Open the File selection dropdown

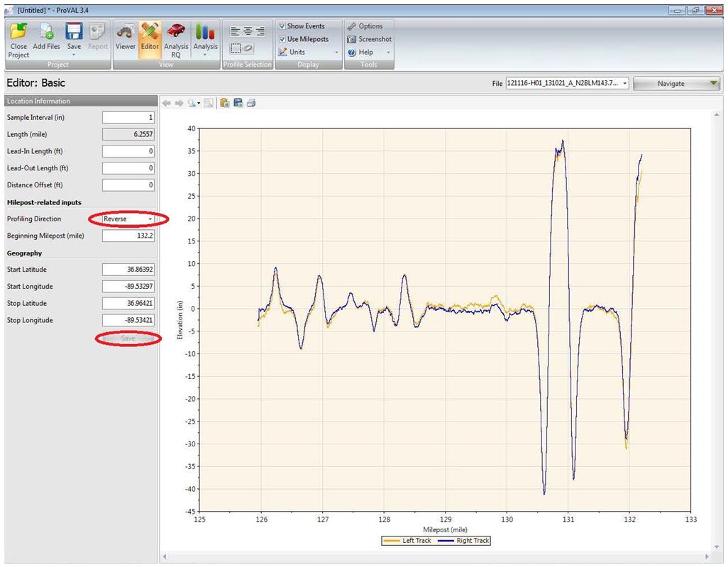[x=567, y=84]
